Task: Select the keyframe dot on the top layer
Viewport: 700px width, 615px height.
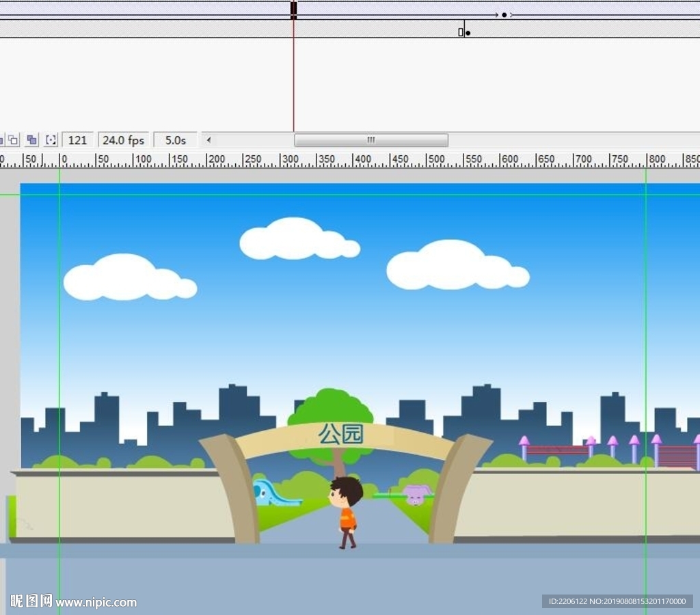Action: pos(504,14)
